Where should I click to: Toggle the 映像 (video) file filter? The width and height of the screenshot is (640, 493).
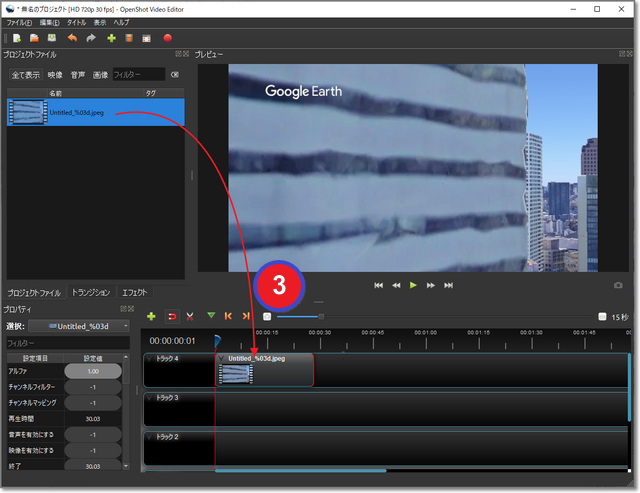(x=55, y=75)
